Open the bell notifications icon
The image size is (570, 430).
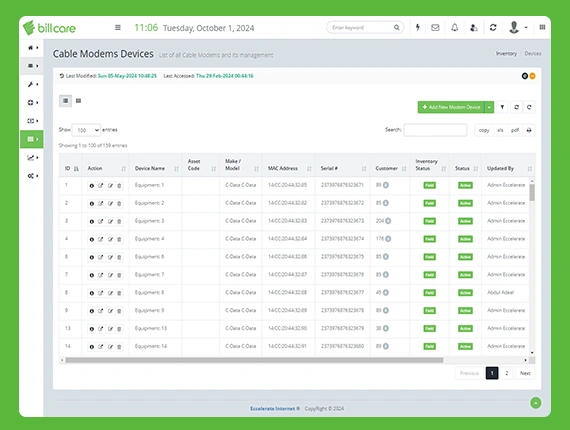coord(454,27)
